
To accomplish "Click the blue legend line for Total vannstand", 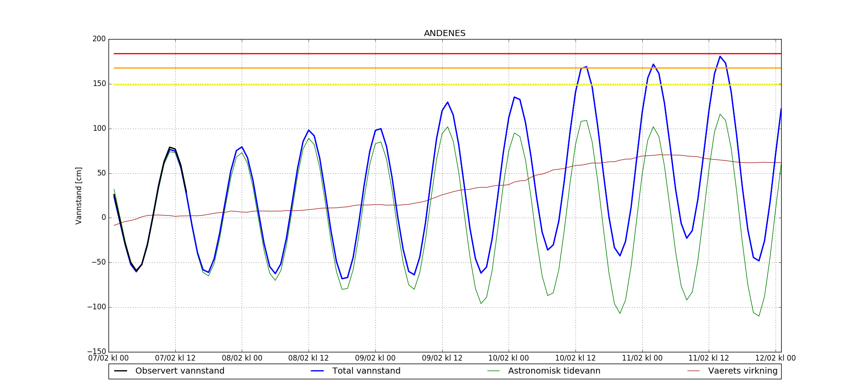I will click(x=318, y=371).
